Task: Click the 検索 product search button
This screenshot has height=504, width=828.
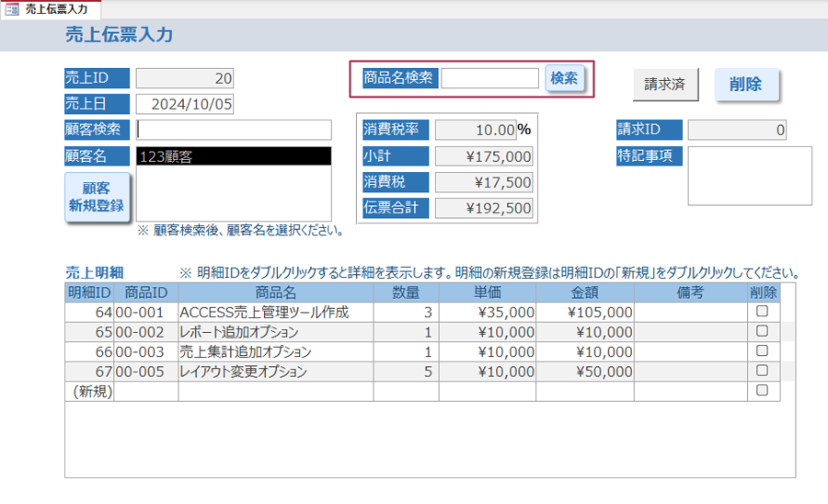Action: click(x=565, y=78)
